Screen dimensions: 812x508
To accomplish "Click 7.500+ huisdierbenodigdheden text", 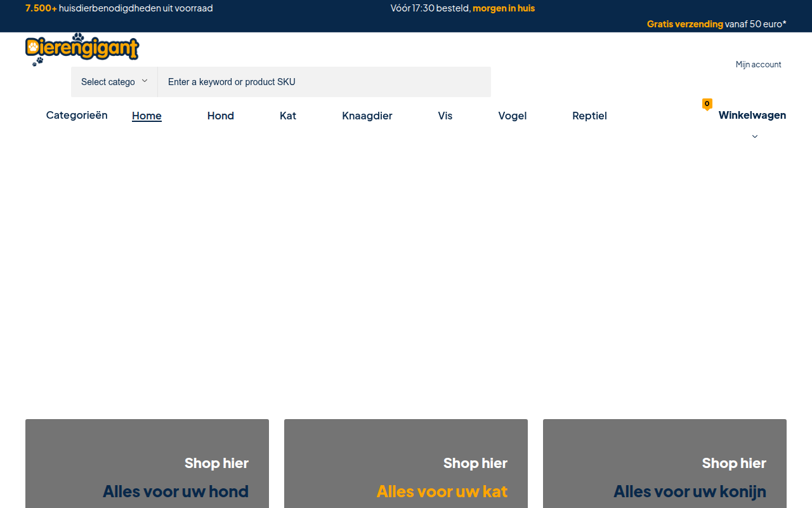I will coord(119,8).
